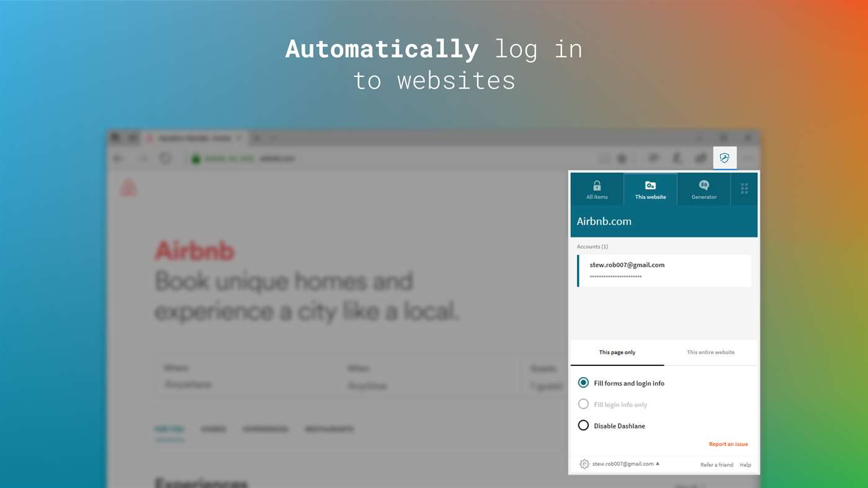The width and height of the screenshot is (868, 488).
Task: Click the red Airbnb logo on the page
Action: 128,187
